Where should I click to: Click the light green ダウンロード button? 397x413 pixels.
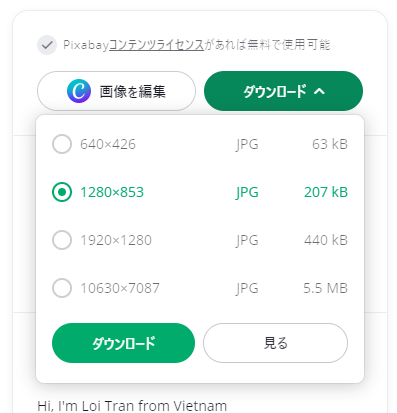(123, 343)
